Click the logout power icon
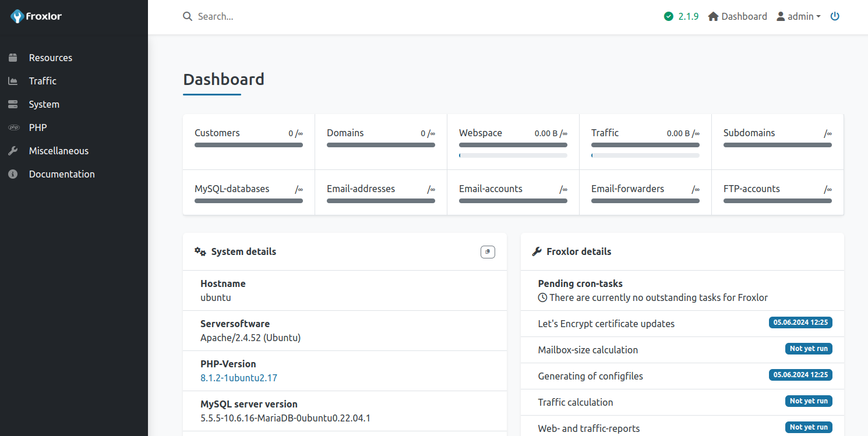This screenshot has width=868, height=436. (x=835, y=16)
